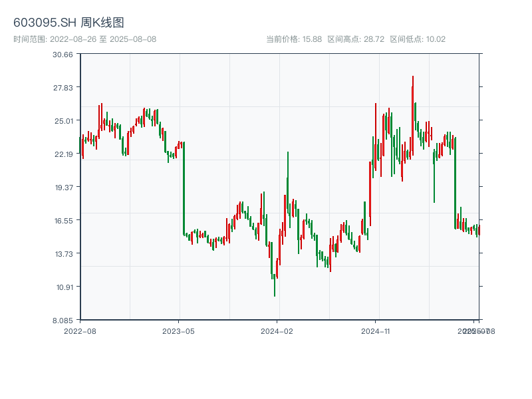The height and width of the screenshot is (399, 532).
Task: Click the 30.66 y-axis price label
Action: click(63, 55)
